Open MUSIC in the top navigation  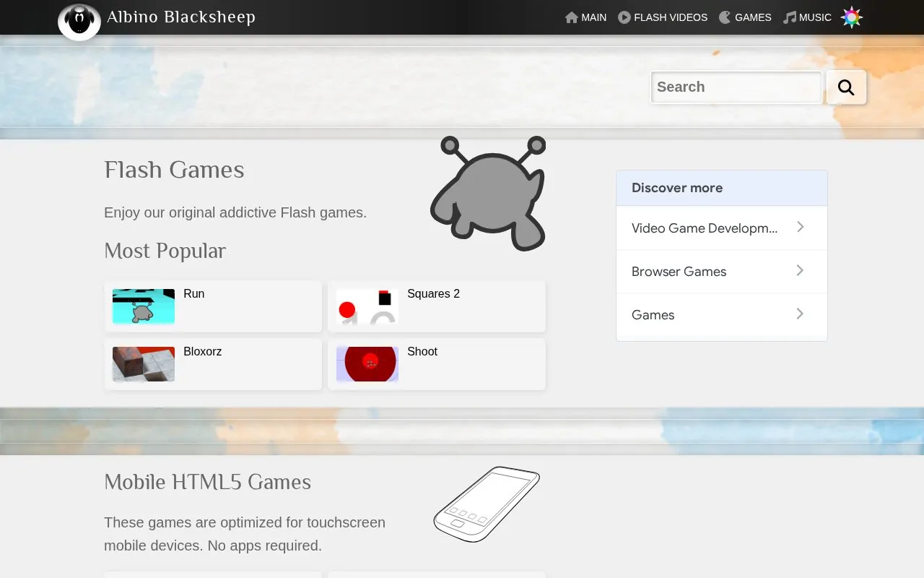pyautogui.click(x=815, y=17)
